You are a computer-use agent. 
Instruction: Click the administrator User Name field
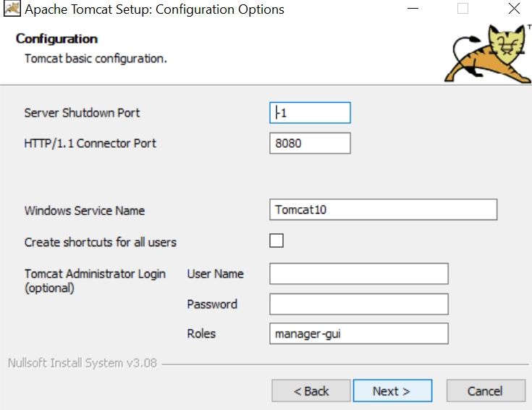click(x=358, y=273)
